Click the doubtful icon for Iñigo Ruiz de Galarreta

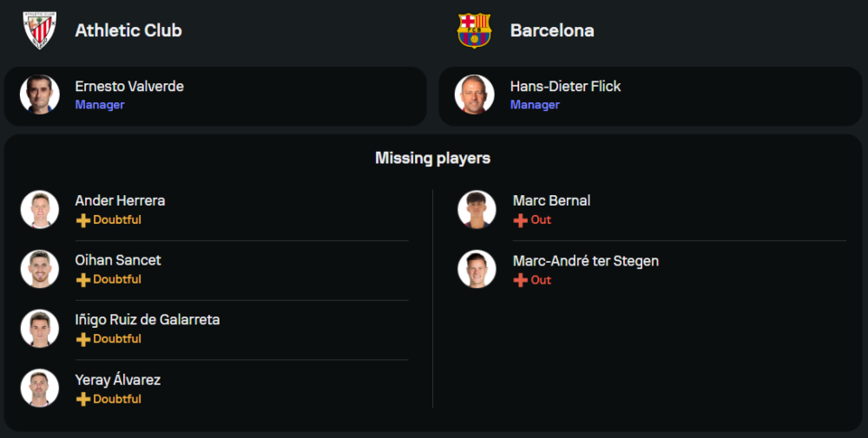pos(83,340)
